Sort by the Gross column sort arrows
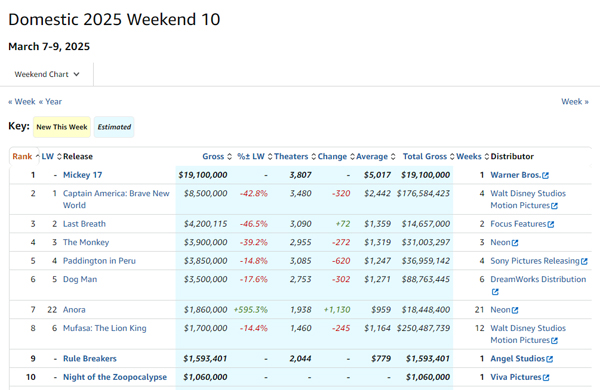600x390 pixels. click(229, 157)
